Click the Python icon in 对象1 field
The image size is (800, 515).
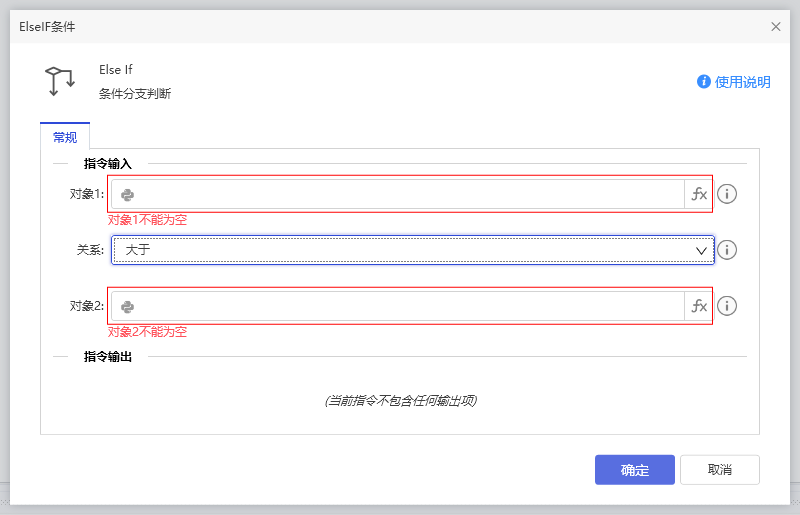(128, 195)
